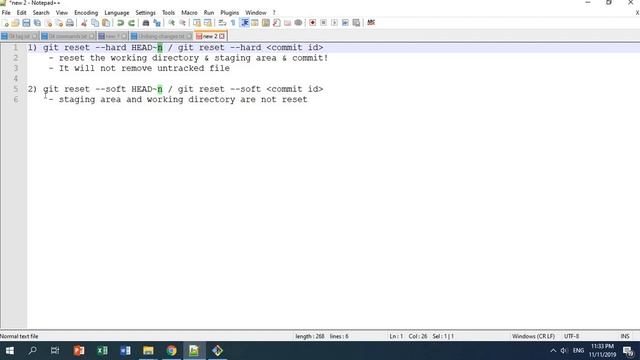Viewport: 640px width, 360px height.
Task: Open the Folder as Workspace icon
Action: tap(288, 23)
